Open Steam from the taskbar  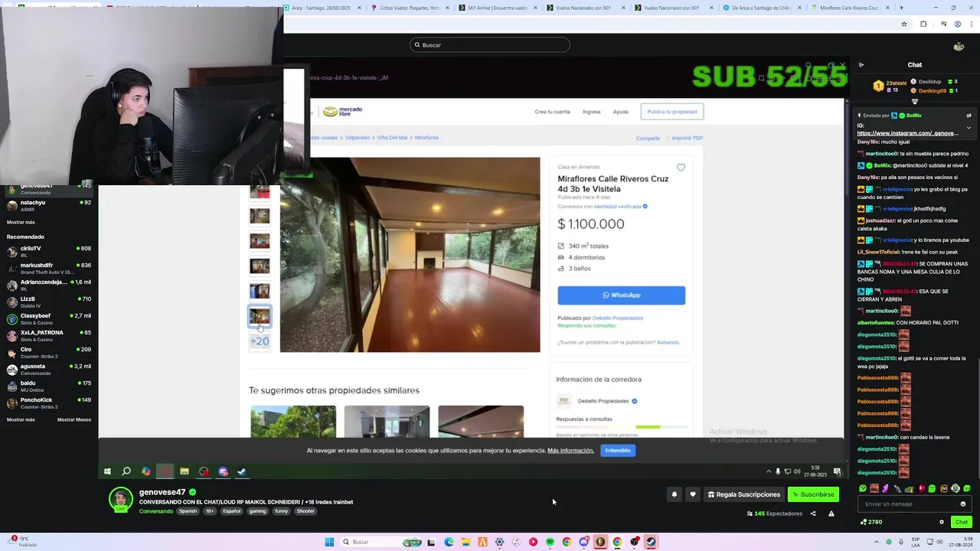[x=651, y=542]
